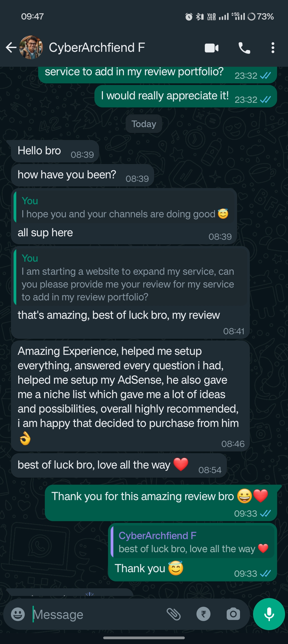Tap contact name CyberArchfiend F in header
The image size is (288, 644).
point(97,48)
